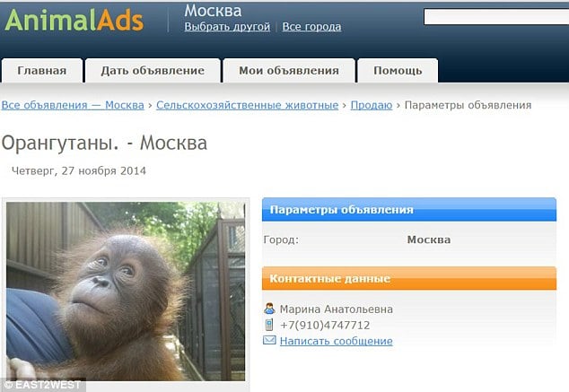The image size is (569, 392).
Task: Open the Все города link
Action: coord(311,27)
